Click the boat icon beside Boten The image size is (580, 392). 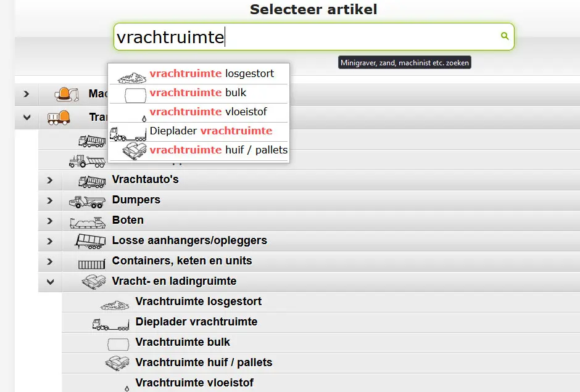click(89, 221)
